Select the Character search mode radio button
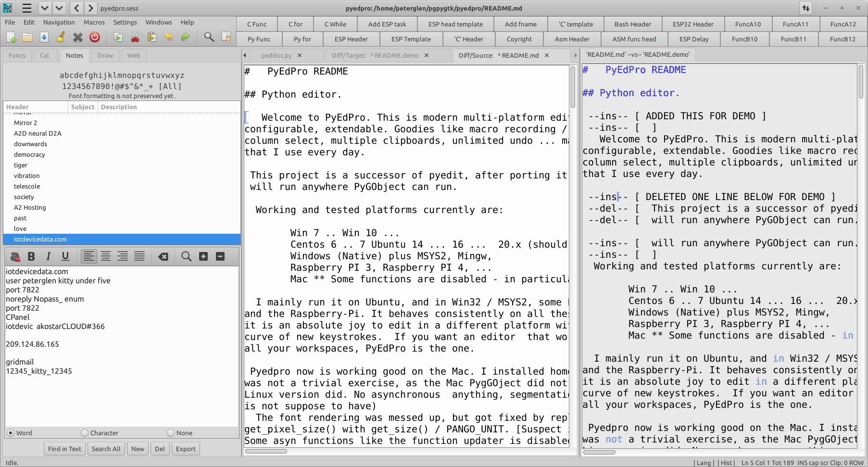The image size is (868, 467). pos(85,433)
